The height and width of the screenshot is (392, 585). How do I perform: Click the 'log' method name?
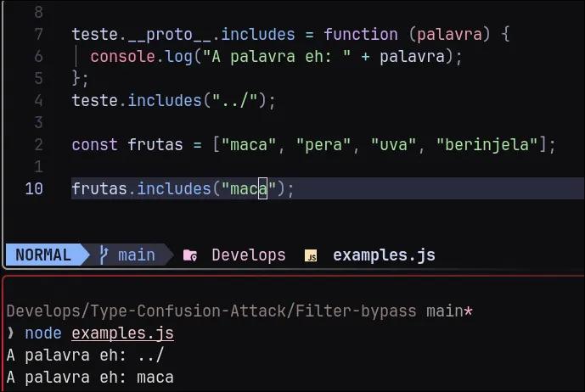tap(178, 57)
